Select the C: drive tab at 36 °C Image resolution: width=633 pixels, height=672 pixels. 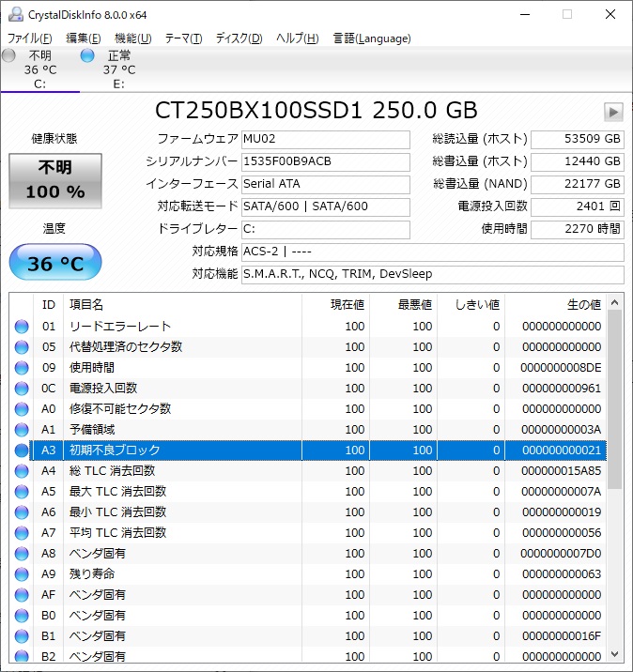[39, 69]
